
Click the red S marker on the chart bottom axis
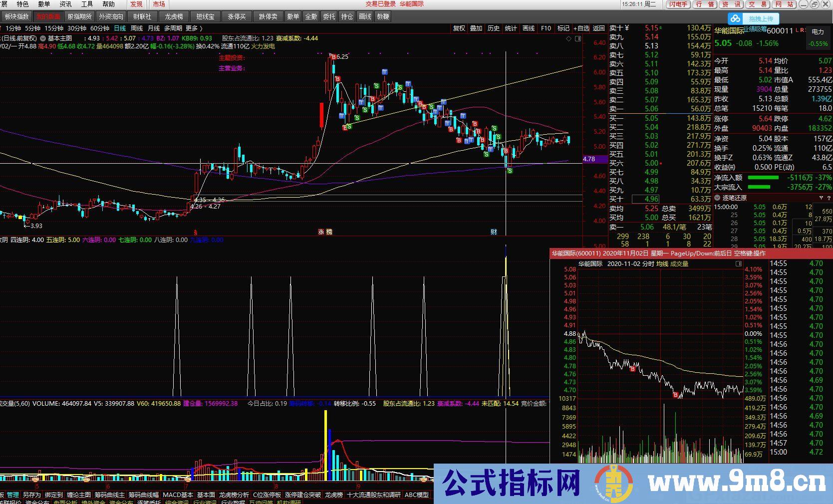(196, 232)
